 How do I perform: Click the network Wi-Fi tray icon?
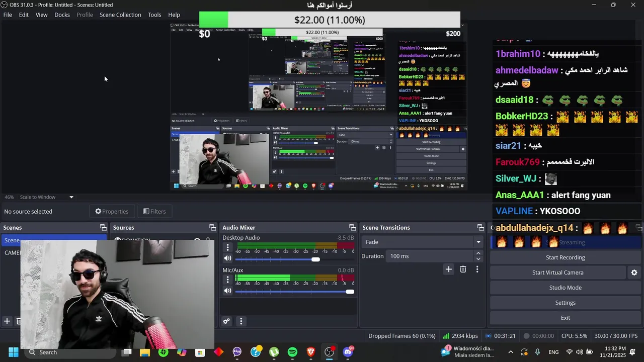pyautogui.click(x=570, y=352)
